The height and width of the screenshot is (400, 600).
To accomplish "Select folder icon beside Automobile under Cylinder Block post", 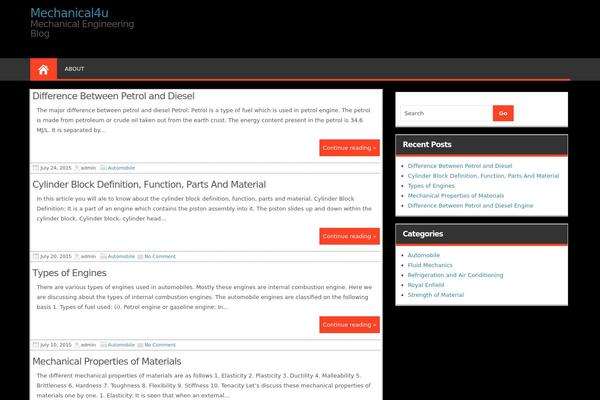I will [103, 256].
